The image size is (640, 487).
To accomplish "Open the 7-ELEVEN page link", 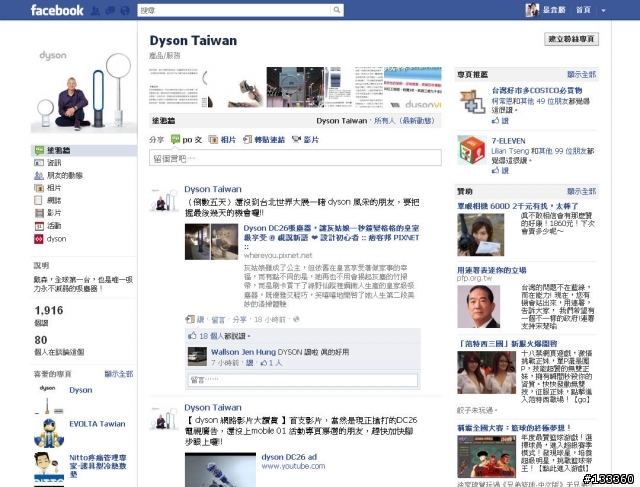I will (x=509, y=141).
